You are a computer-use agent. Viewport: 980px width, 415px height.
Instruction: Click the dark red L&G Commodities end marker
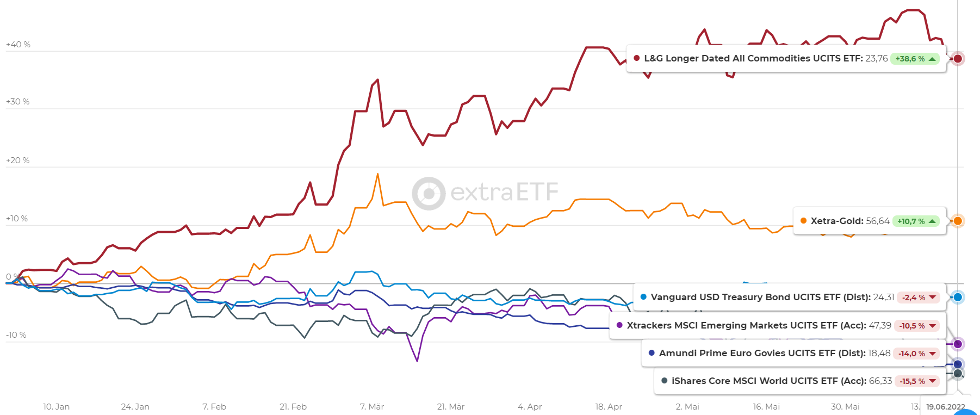pyautogui.click(x=958, y=59)
